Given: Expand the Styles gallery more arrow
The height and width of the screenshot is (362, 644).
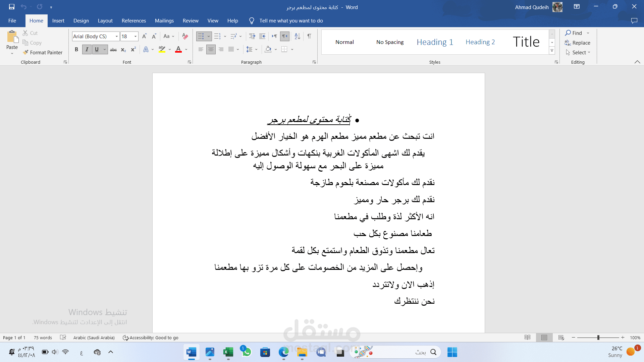Looking at the screenshot, I should point(552,51).
